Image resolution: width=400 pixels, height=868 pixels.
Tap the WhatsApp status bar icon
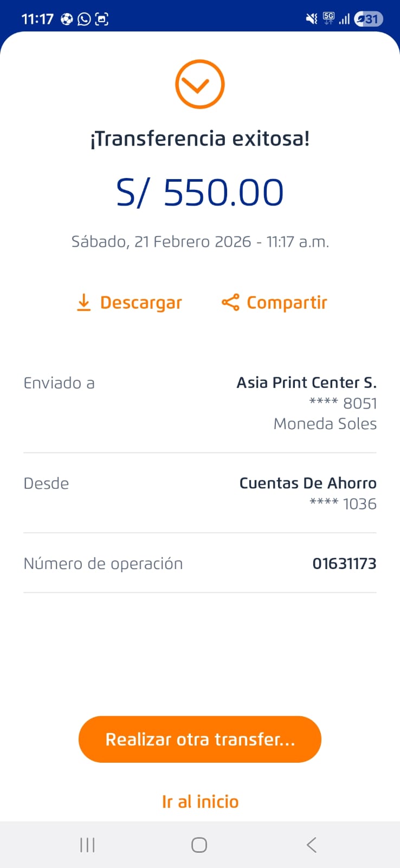click(x=84, y=19)
